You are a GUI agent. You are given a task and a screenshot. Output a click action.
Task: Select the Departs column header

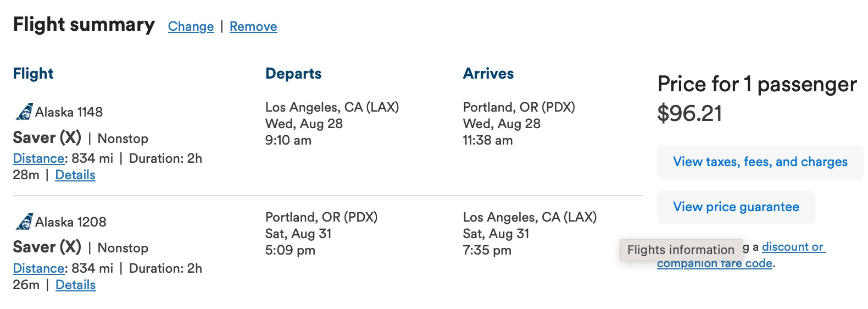click(x=293, y=74)
